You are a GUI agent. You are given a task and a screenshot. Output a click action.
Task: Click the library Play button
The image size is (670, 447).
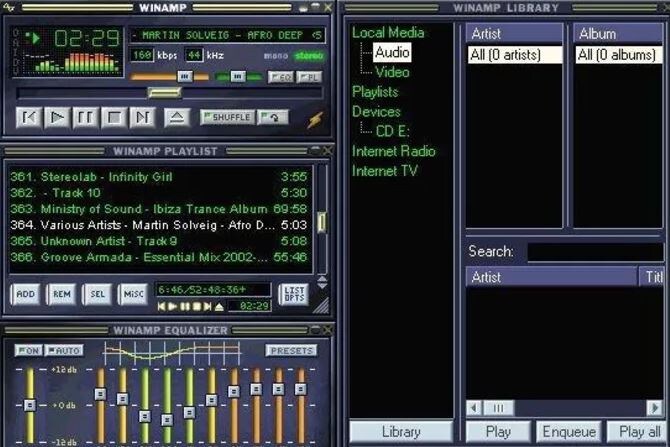(498, 432)
